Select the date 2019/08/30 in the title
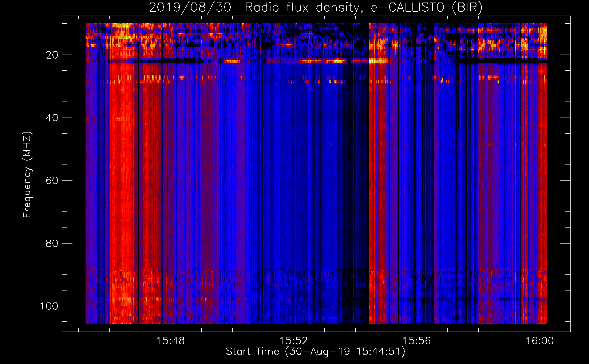Viewport: 589px width, 364px height. click(190, 7)
